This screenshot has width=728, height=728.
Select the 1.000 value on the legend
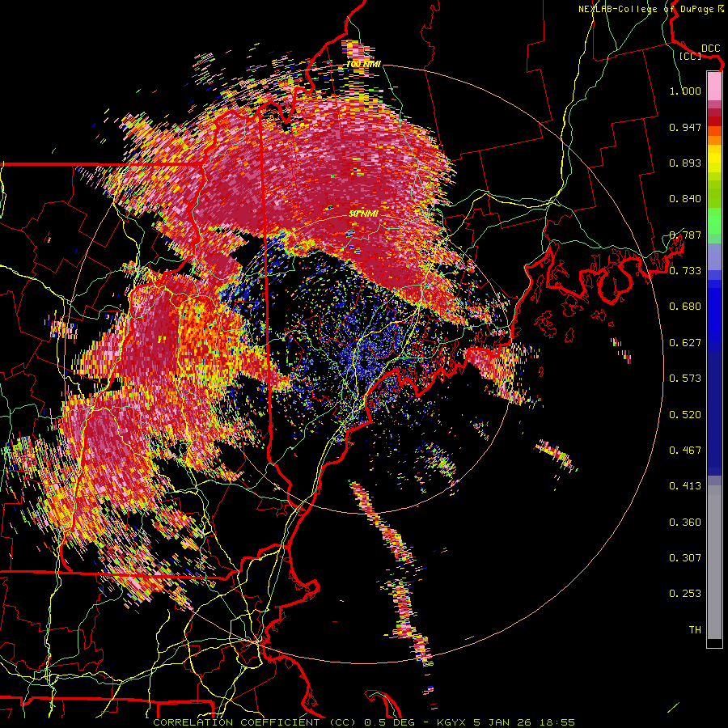685,91
